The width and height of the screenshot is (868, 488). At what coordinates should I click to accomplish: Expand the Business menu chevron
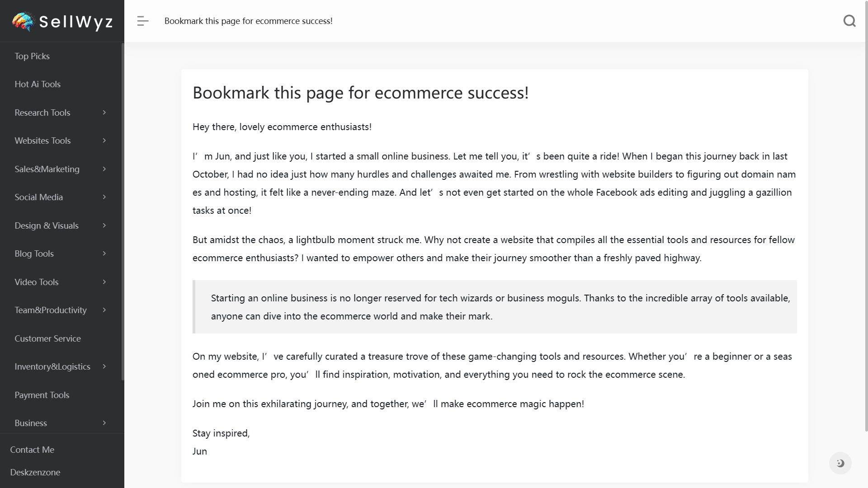click(104, 423)
